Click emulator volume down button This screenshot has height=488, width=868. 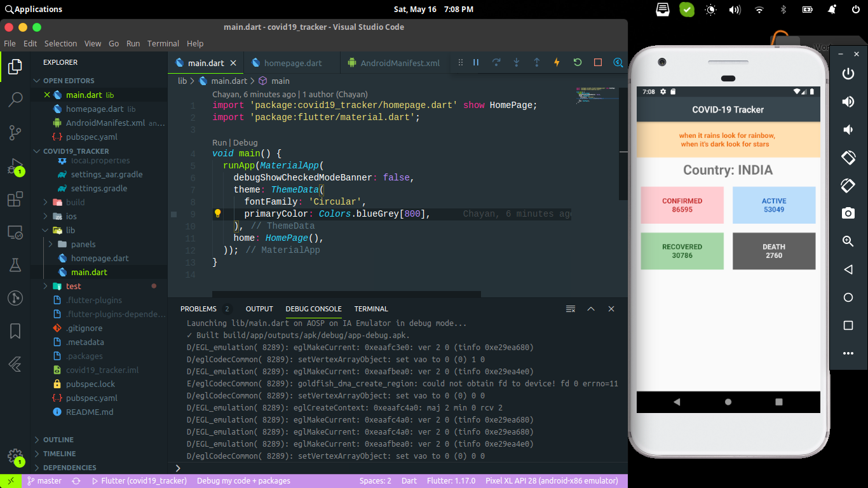[848, 130]
